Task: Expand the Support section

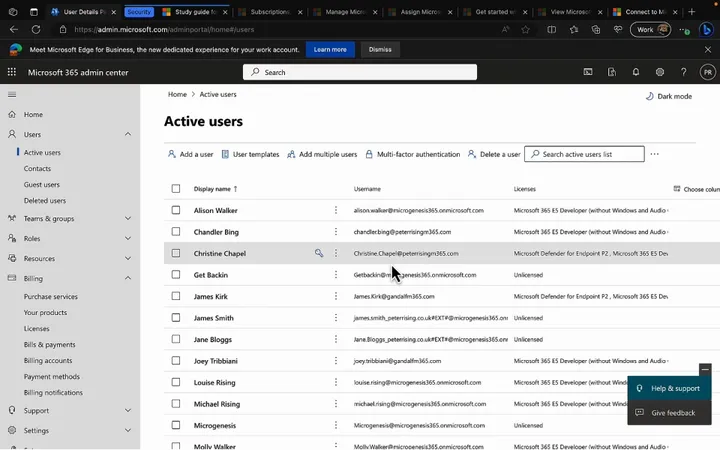Action: [x=128, y=411]
